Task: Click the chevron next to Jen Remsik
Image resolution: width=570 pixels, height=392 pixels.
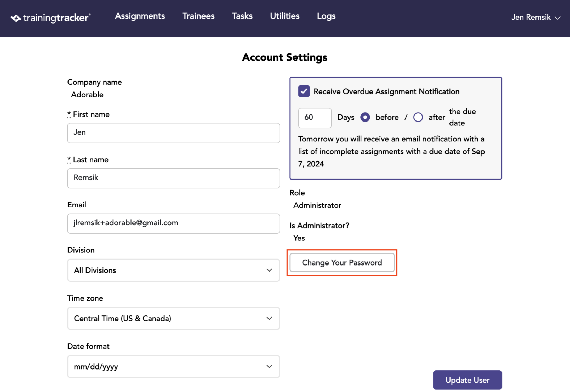Action: click(558, 18)
